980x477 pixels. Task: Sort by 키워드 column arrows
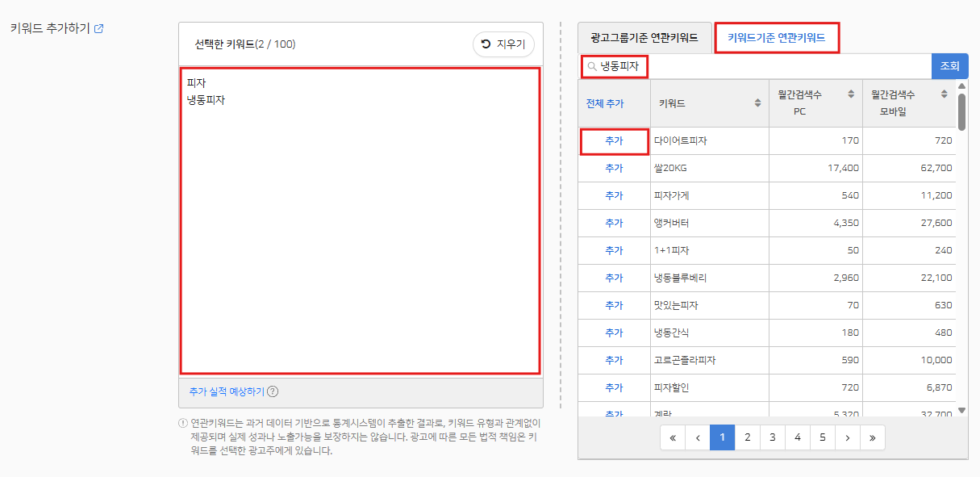click(757, 103)
